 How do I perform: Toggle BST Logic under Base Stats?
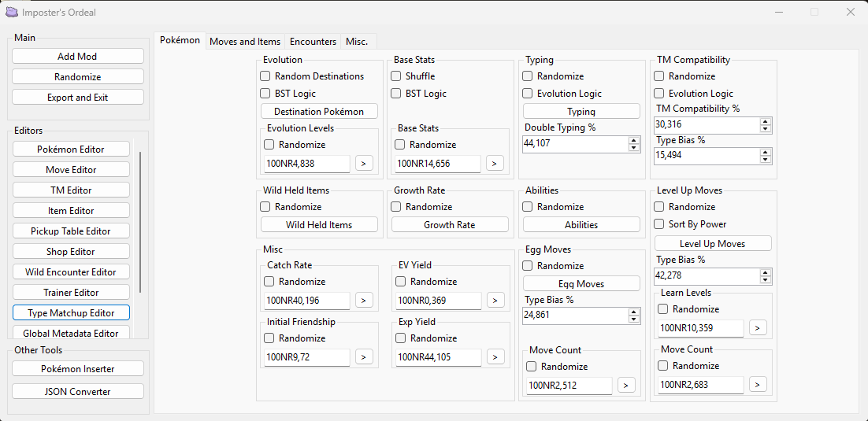tap(396, 94)
